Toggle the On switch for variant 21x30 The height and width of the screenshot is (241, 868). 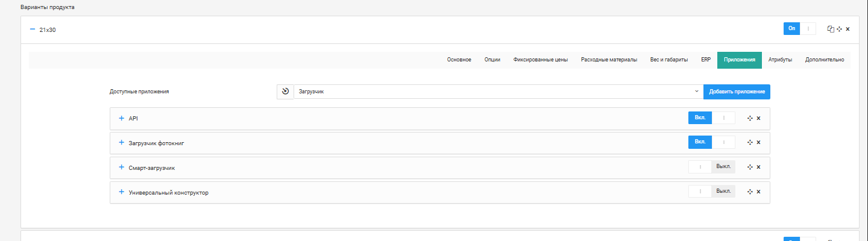click(x=799, y=28)
